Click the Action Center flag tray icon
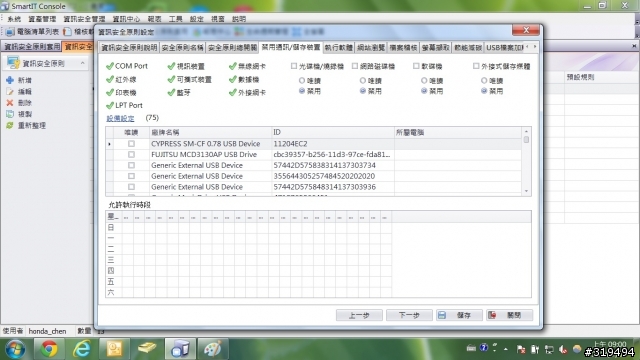640x360 pixels. [x=521, y=349]
